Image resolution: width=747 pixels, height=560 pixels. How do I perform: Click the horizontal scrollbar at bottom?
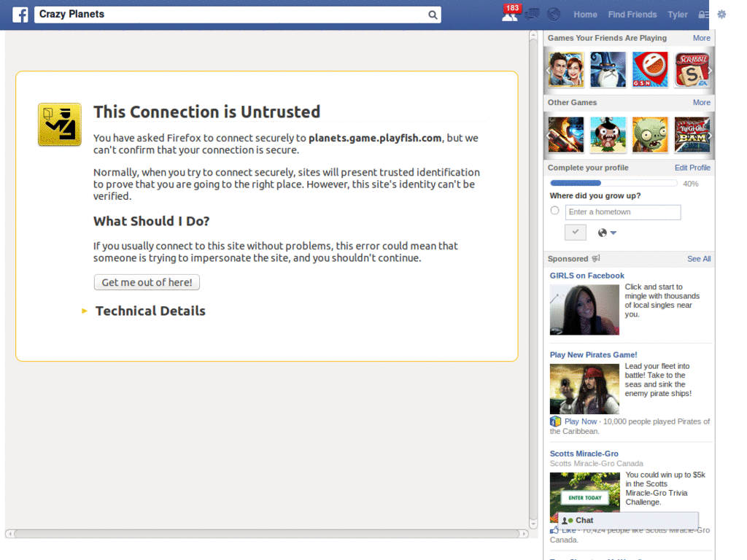coord(267,534)
